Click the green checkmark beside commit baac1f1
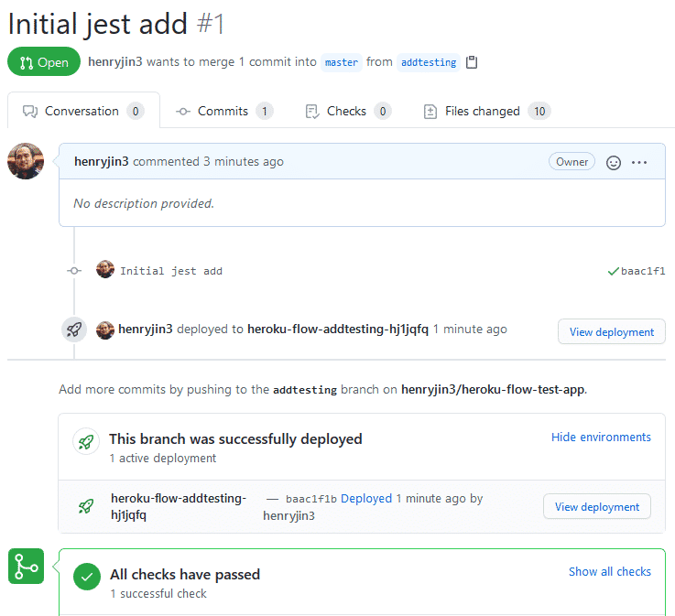 [x=613, y=272]
